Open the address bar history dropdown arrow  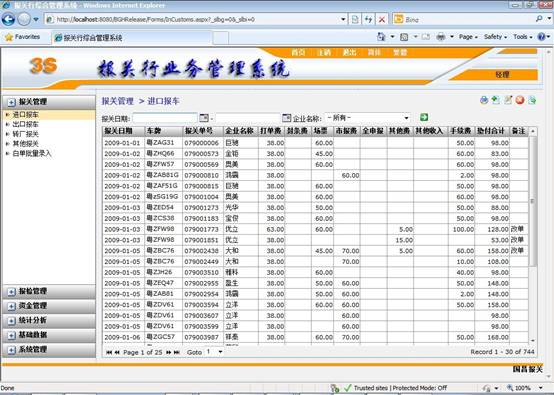pyautogui.click(x=343, y=19)
